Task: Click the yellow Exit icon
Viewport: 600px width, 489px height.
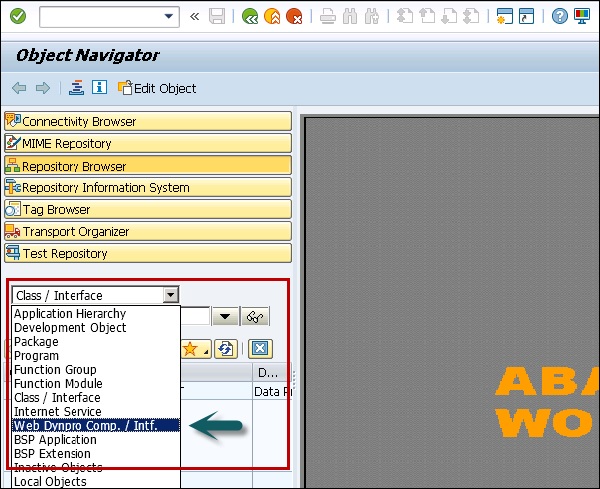Action: coord(272,17)
